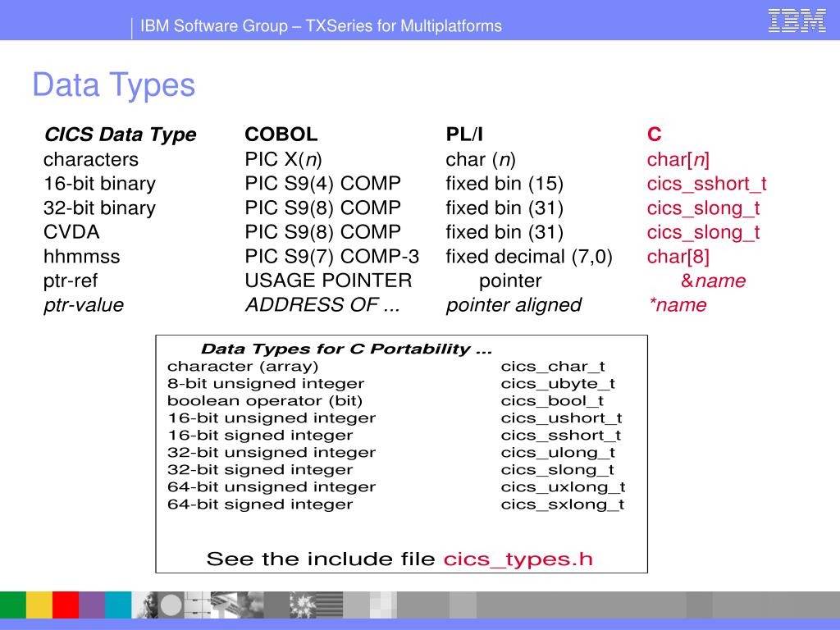Click "See the include file" text
The width and height of the screenshot is (840, 630).
(321, 559)
